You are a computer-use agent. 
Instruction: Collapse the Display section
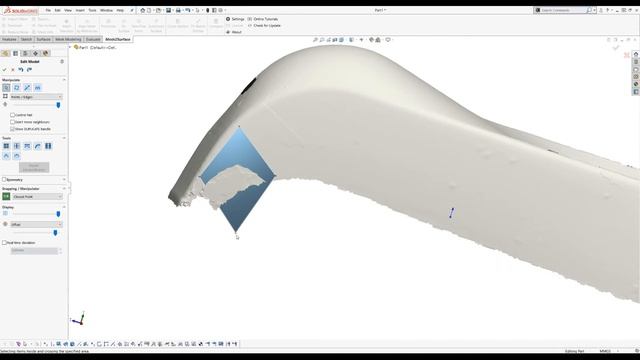(x=64, y=207)
